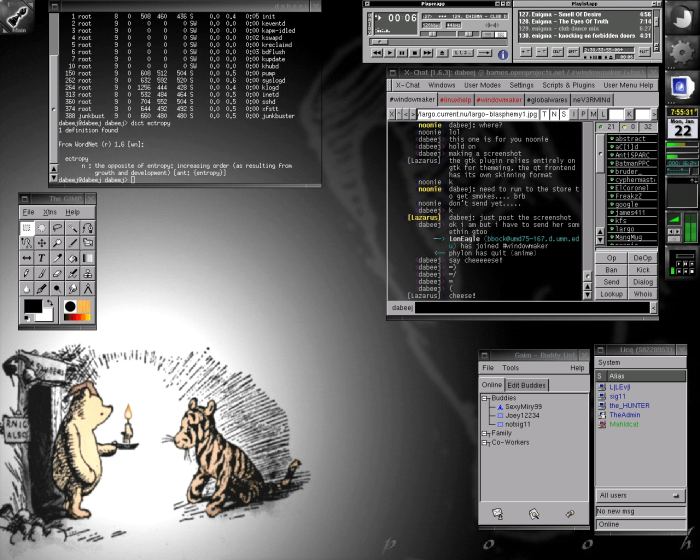The image size is (700, 560).
Task: Select the Fuzzy Select magic wand tool
Action: pos(72,228)
